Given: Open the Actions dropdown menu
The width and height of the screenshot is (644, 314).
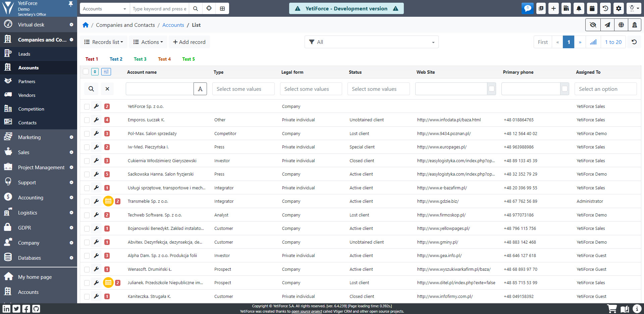Looking at the screenshot, I should pyautogui.click(x=148, y=42).
